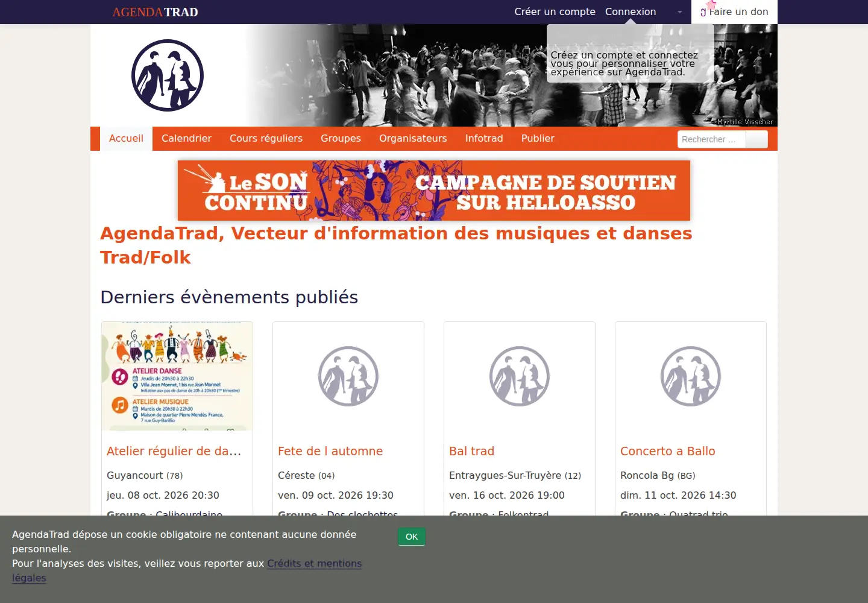Submit search with button beside Rechercher field
The image size is (868, 603).
pos(756,139)
